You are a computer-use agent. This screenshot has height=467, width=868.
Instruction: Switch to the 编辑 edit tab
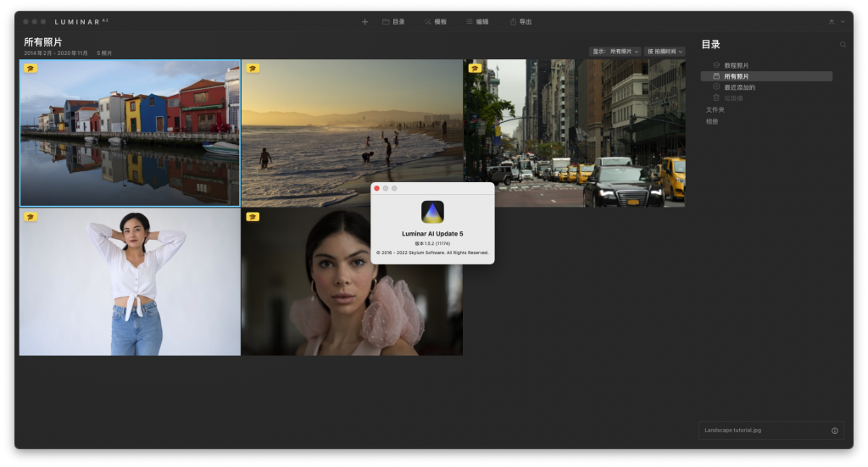(x=477, y=21)
